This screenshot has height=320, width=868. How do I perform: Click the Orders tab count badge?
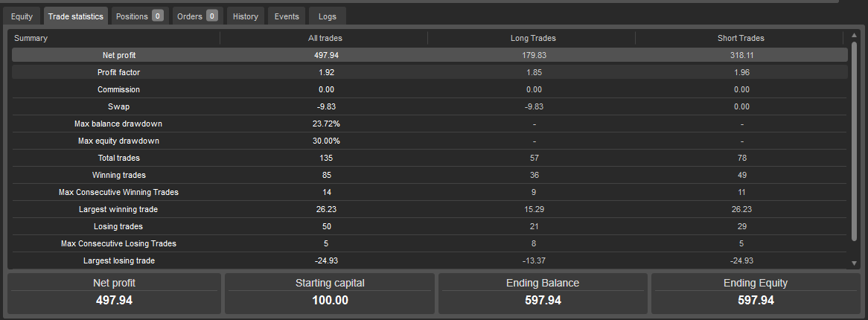pos(212,16)
